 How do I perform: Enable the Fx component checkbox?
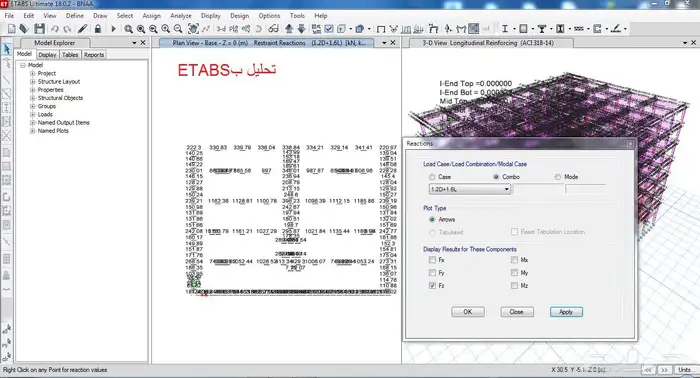pyautogui.click(x=432, y=260)
